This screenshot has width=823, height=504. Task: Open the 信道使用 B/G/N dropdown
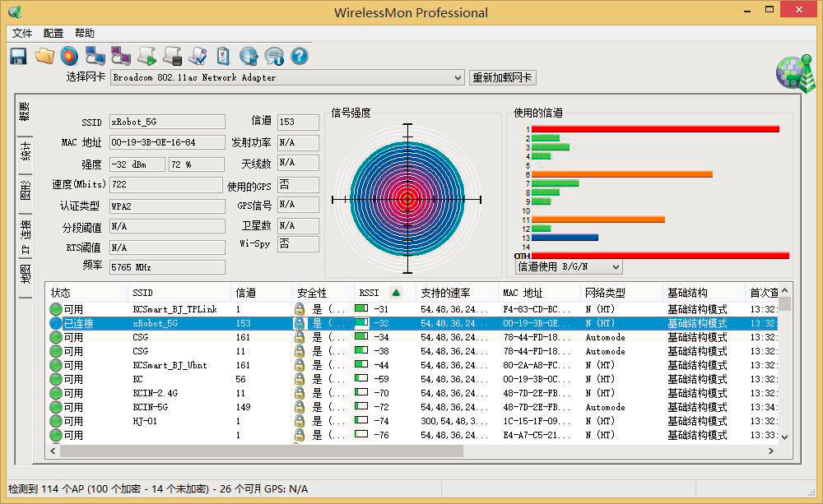coord(615,267)
